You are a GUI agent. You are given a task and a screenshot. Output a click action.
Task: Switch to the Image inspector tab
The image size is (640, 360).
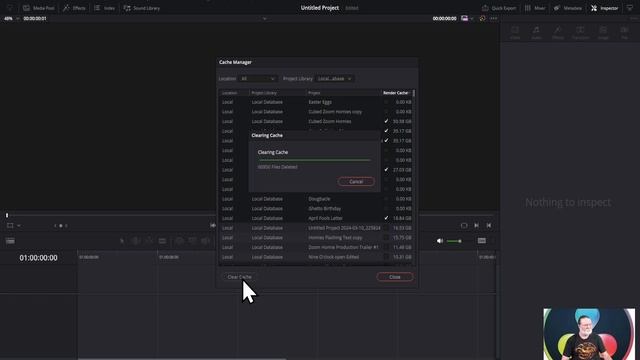tap(603, 33)
